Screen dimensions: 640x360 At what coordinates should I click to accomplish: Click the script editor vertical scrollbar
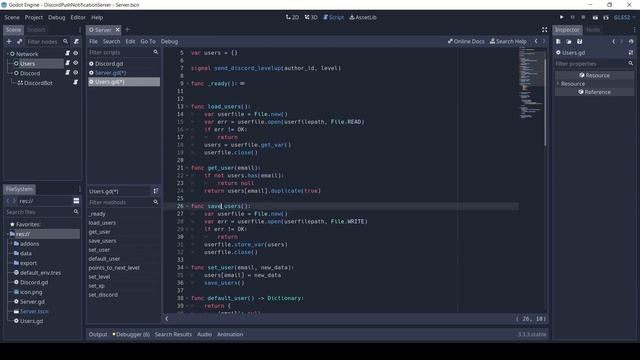(545, 102)
